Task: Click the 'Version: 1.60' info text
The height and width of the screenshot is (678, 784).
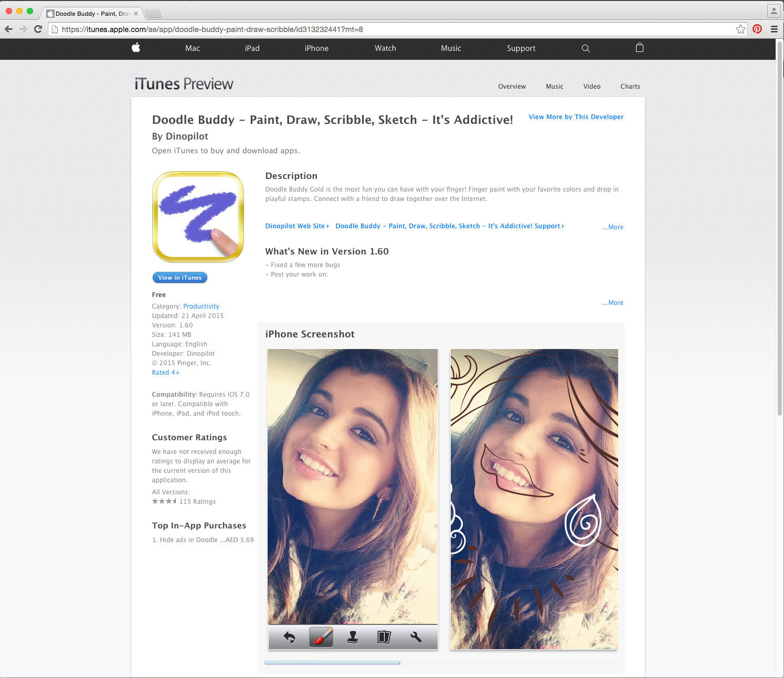Action: coord(172,325)
